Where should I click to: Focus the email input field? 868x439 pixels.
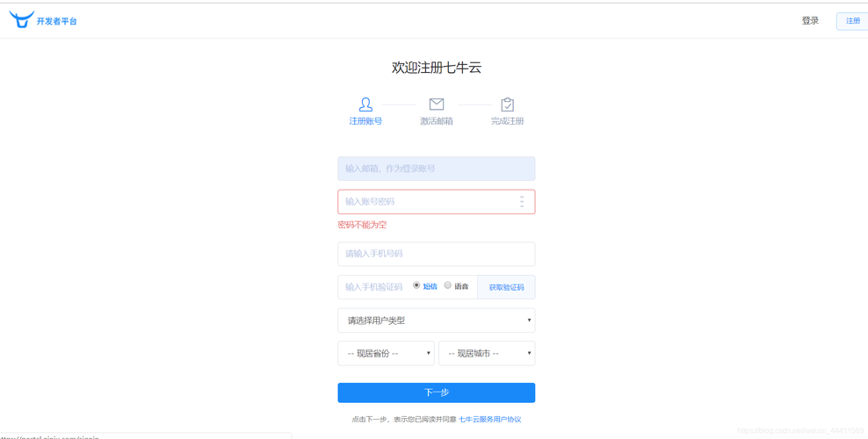[x=437, y=169]
